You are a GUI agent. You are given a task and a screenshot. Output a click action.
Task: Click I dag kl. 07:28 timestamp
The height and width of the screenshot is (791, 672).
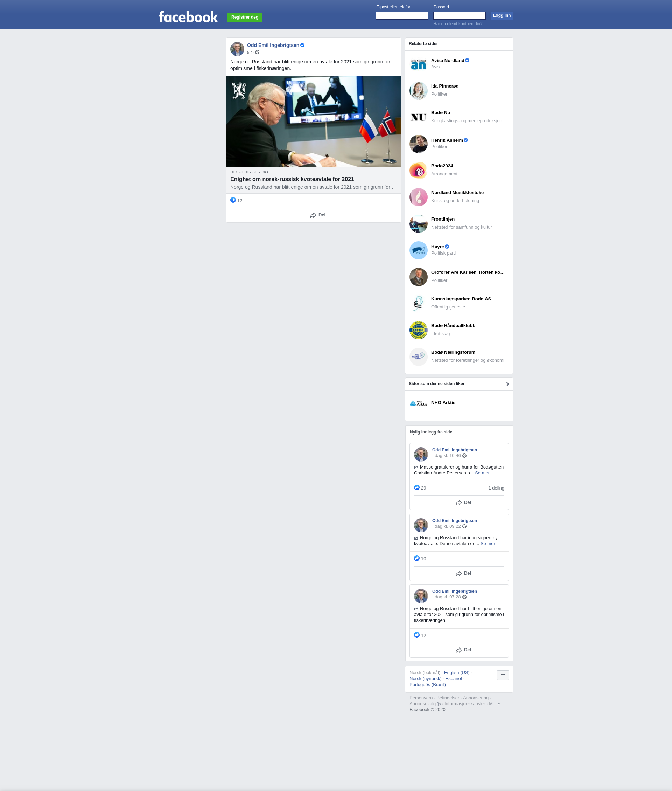446,597
